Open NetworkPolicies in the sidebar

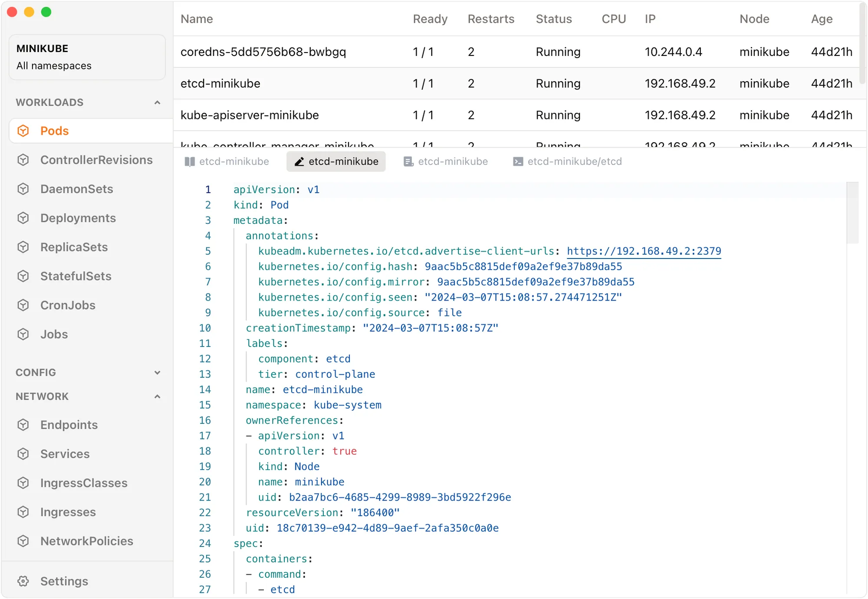click(x=91, y=541)
